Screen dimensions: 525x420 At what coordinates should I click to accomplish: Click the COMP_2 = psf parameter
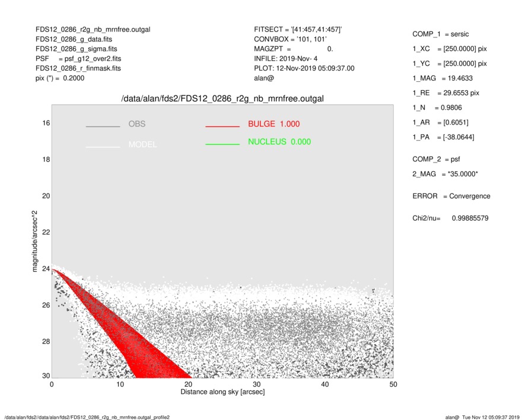(436, 159)
